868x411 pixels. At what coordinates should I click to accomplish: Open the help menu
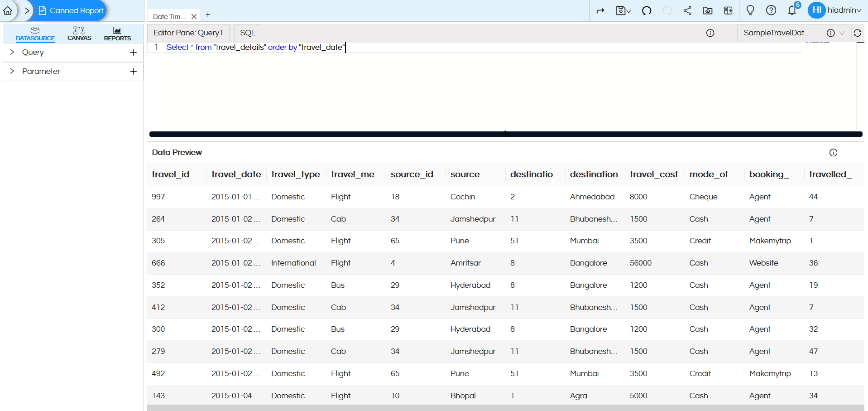point(771,10)
